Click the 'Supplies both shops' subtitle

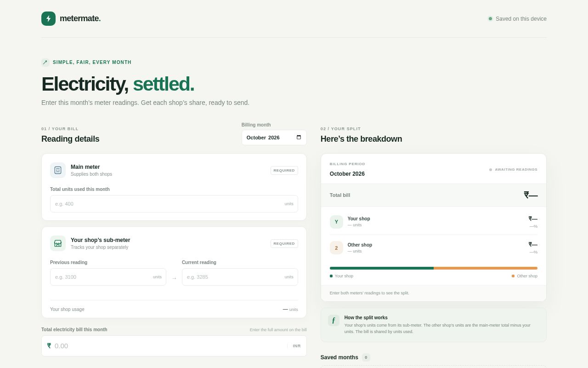click(x=91, y=174)
